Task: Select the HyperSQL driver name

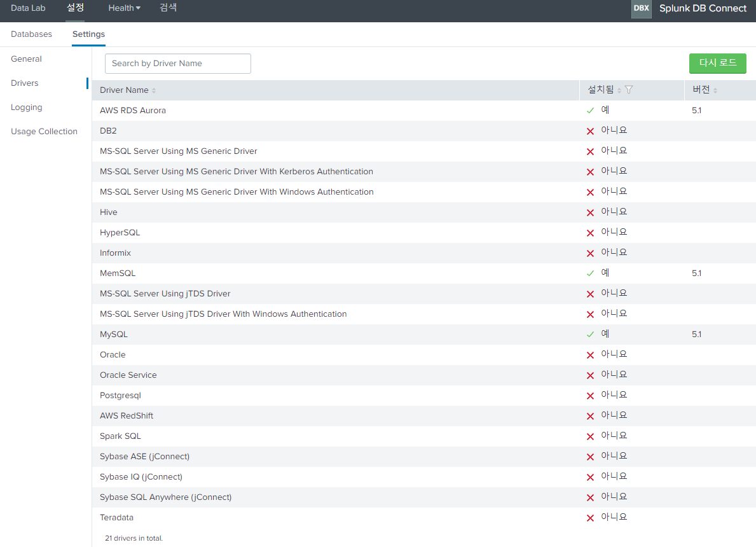Action: (120, 233)
